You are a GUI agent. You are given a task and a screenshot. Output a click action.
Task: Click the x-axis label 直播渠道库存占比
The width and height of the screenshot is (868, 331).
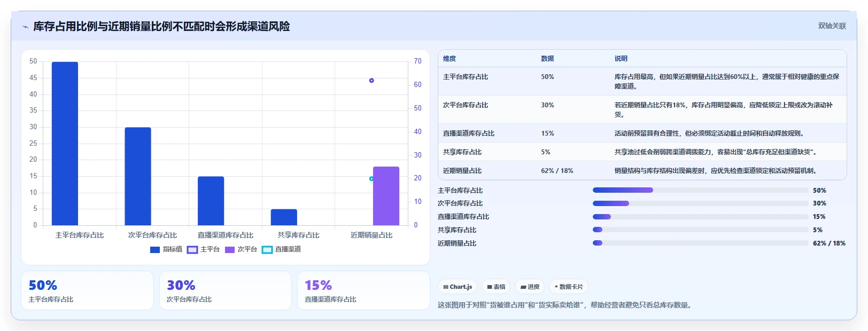[226, 235]
